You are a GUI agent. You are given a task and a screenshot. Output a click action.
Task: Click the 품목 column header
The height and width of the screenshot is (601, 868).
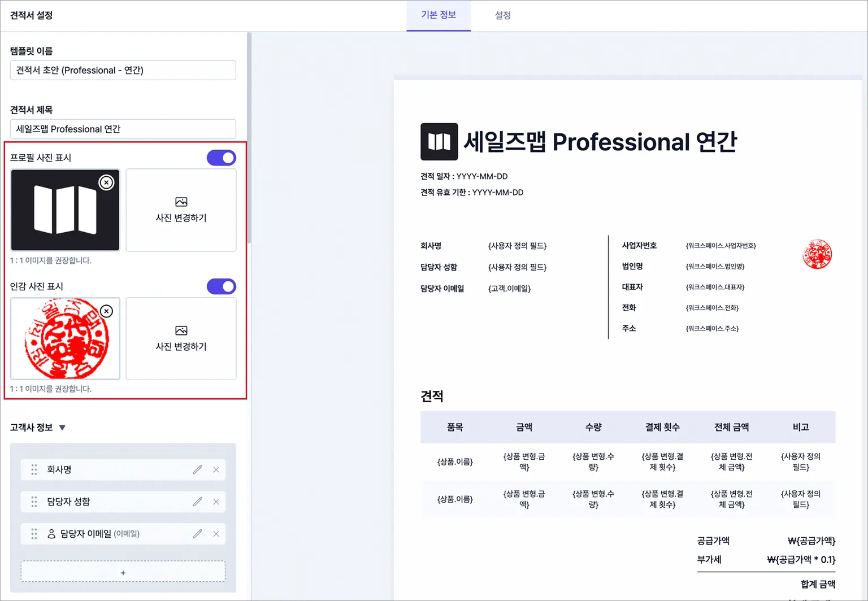click(x=455, y=427)
